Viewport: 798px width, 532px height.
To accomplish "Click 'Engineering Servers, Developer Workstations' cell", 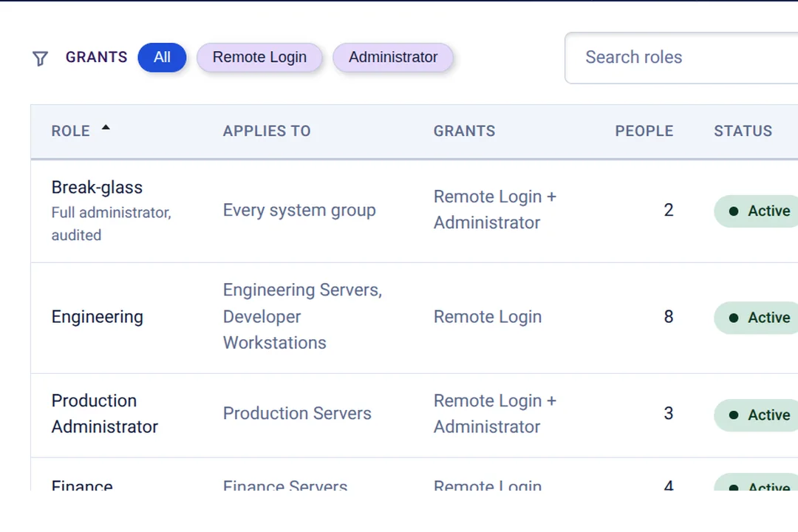I will click(303, 316).
